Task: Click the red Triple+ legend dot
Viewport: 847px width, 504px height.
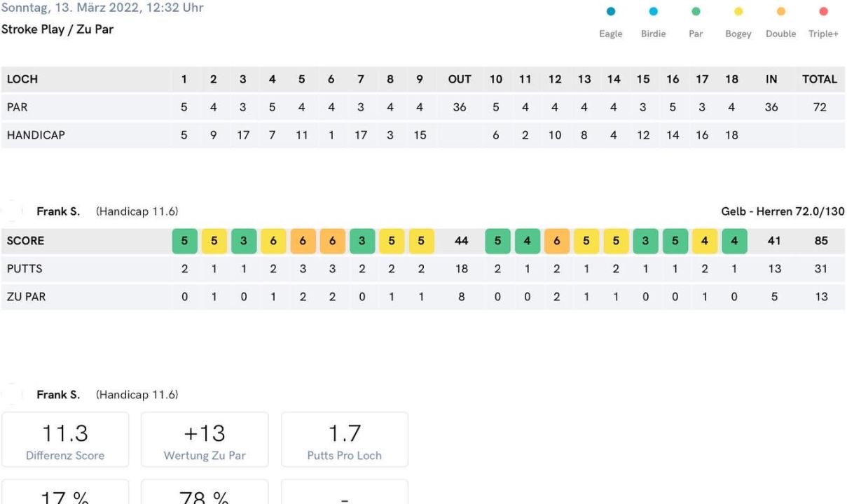Action: click(823, 12)
